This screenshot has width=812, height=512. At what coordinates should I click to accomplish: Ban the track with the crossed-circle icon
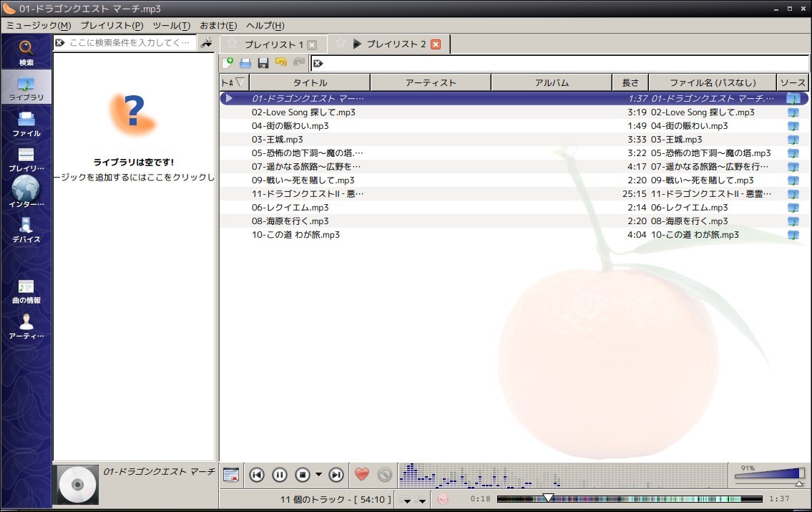point(385,474)
